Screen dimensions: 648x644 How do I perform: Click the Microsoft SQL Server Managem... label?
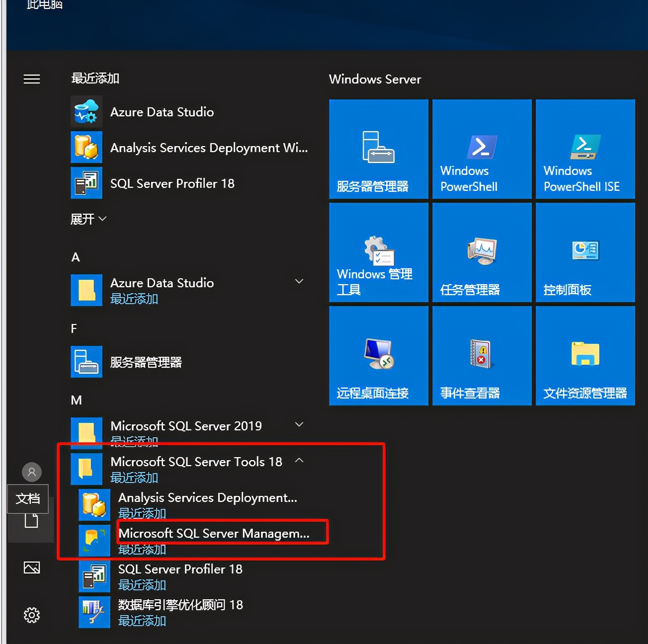214,533
